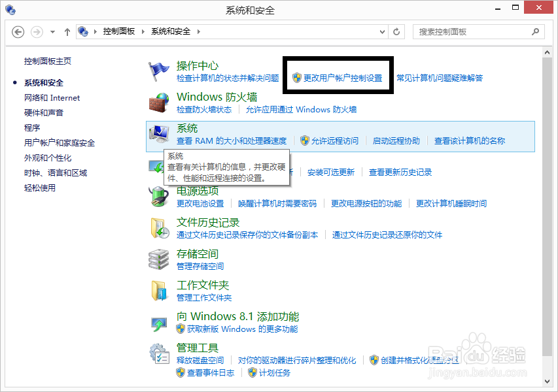This screenshot has height=392, width=558.
Task: Click 允许应用通过 Windows 防火墙
Action: tap(302, 110)
